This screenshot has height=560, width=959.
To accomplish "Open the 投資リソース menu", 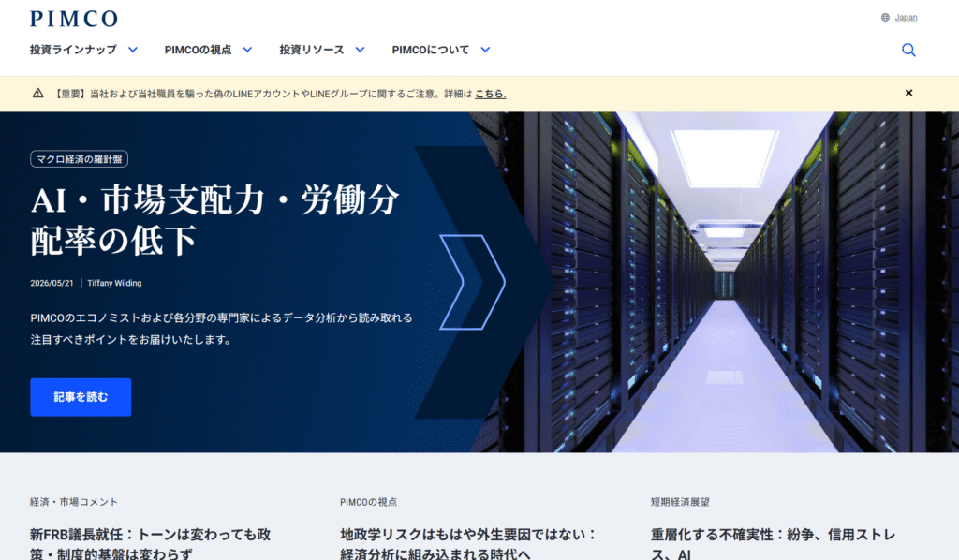I will tap(312, 50).
